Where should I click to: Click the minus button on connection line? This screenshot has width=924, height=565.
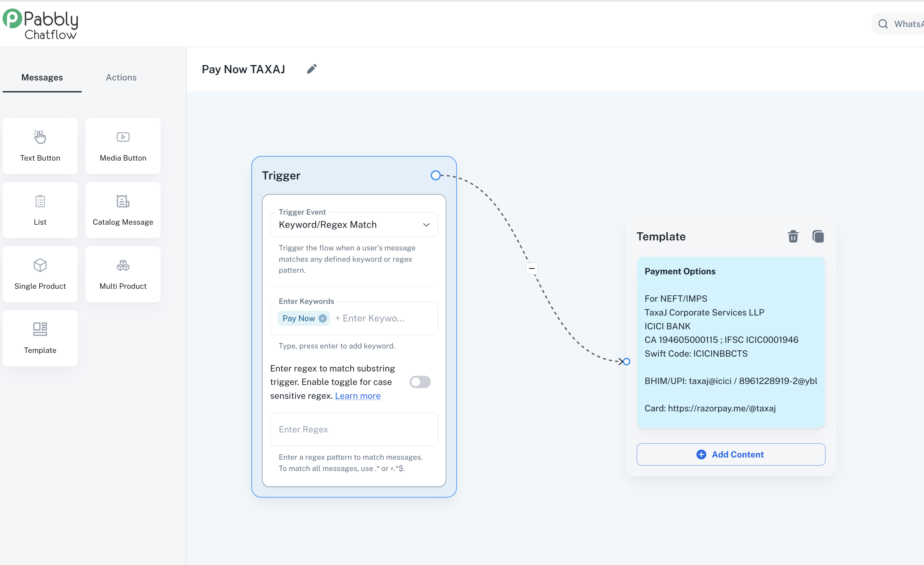coord(531,269)
